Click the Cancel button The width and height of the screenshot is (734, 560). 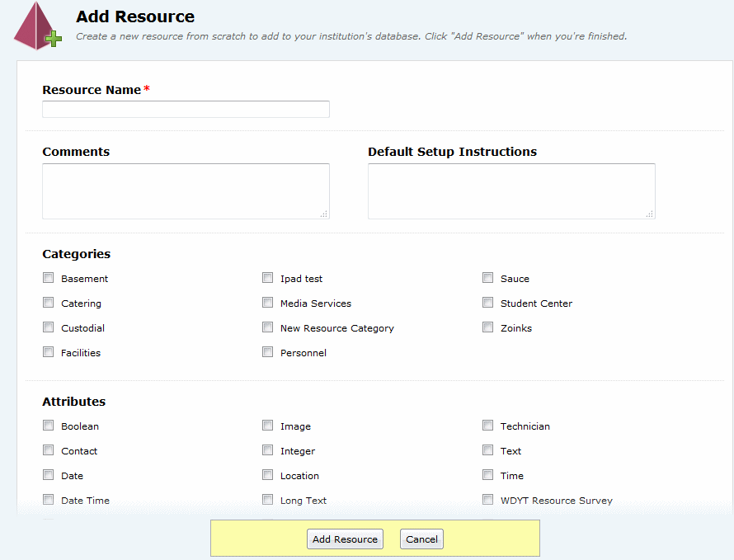pos(421,539)
